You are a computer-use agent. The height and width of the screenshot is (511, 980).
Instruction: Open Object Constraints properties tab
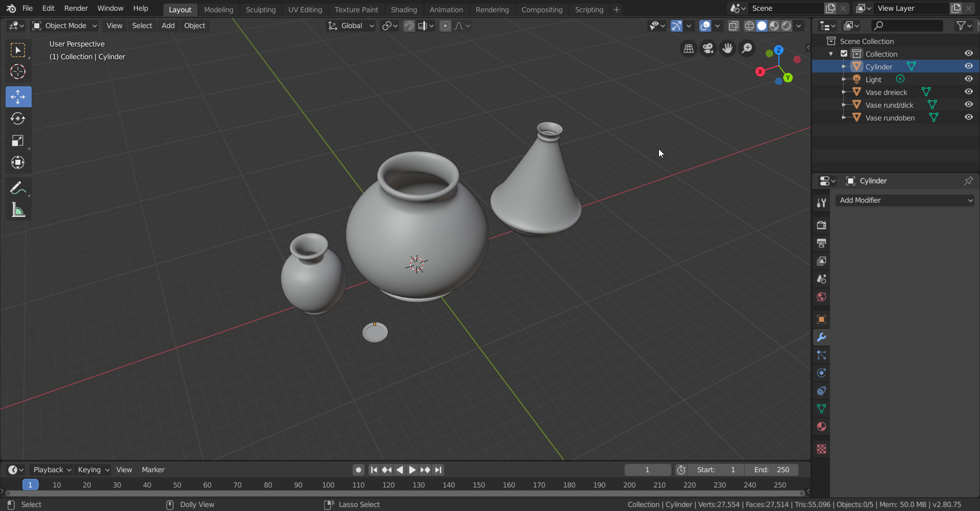tap(821, 391)
